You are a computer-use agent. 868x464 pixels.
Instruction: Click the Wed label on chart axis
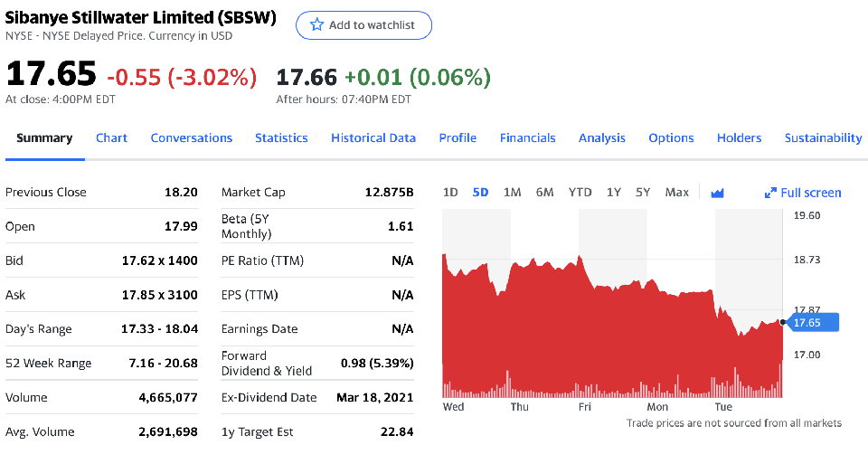[453, 407]
